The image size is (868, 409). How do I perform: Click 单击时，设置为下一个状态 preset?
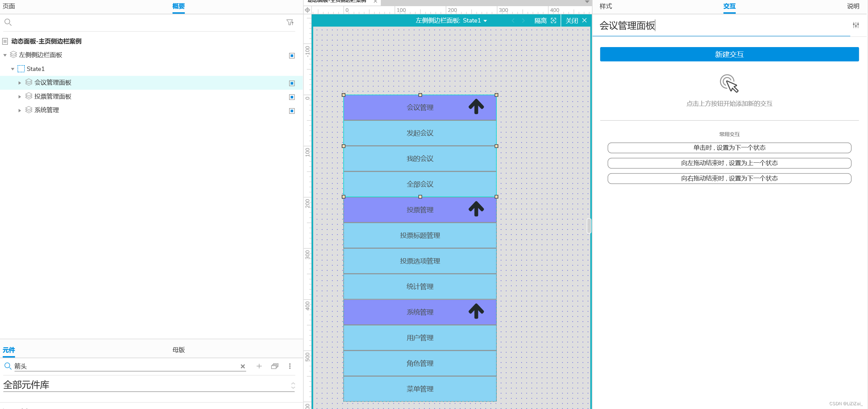coord(729,148)
